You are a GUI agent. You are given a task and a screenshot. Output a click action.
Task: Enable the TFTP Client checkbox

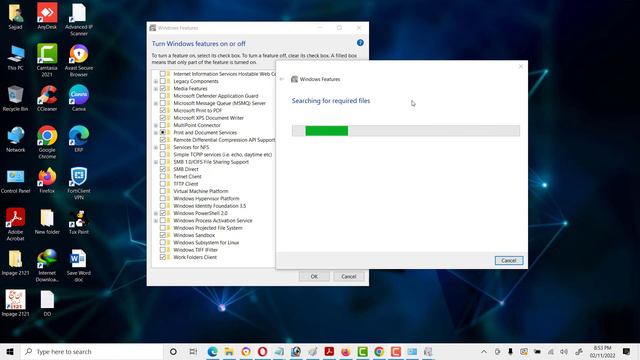click(163, 184)
